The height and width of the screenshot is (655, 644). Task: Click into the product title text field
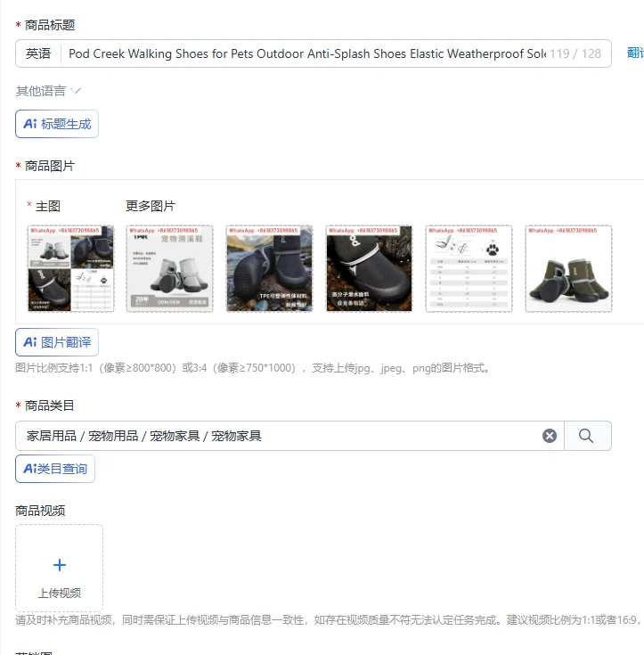click(307, 53)
